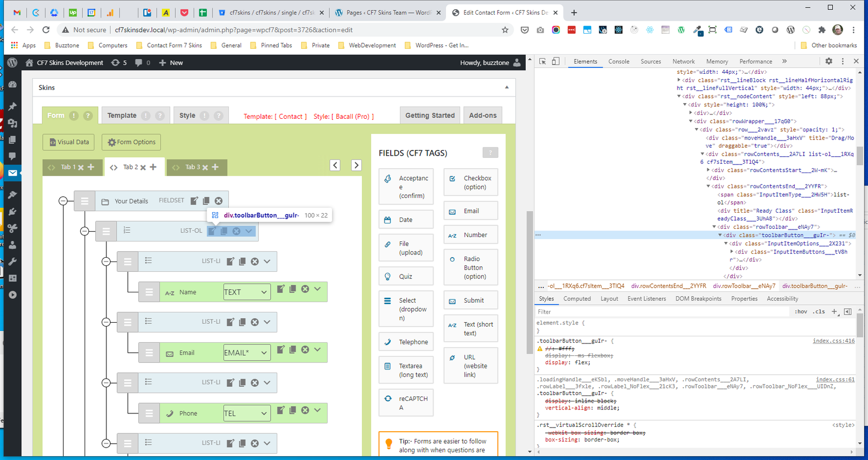Bookmark this page with the star icon
Screen dimensions: 868x460
(x=505, y=30)
